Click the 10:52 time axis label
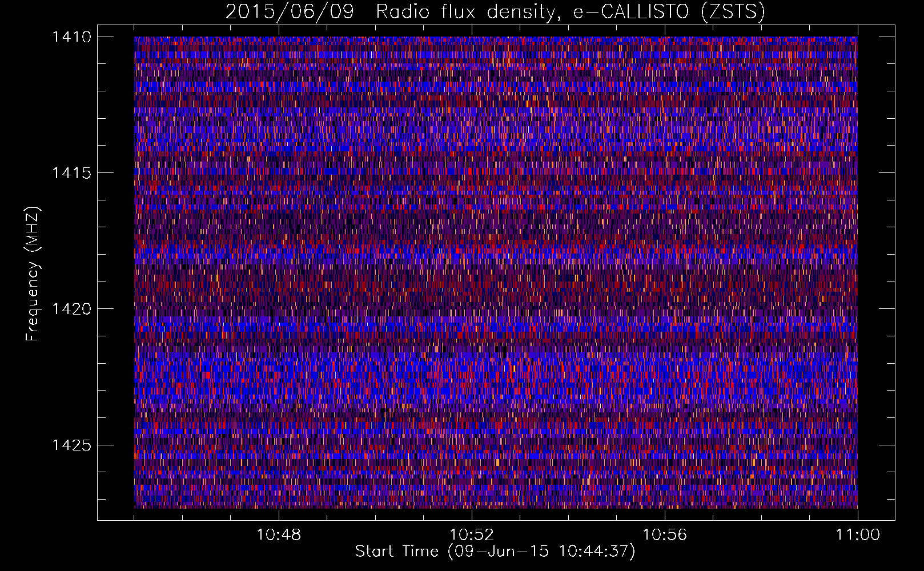 [x=472, y=535]
